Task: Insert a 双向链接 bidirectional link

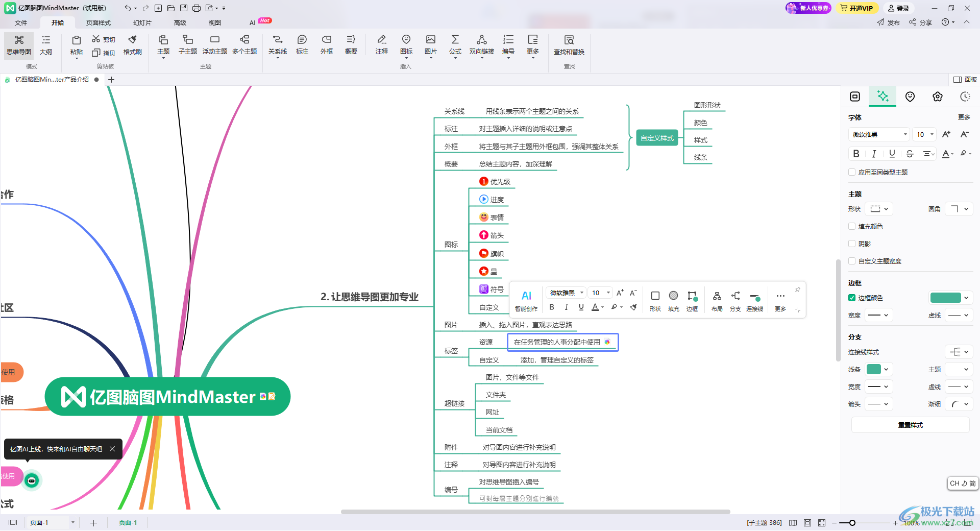Action: click(482, 45)
